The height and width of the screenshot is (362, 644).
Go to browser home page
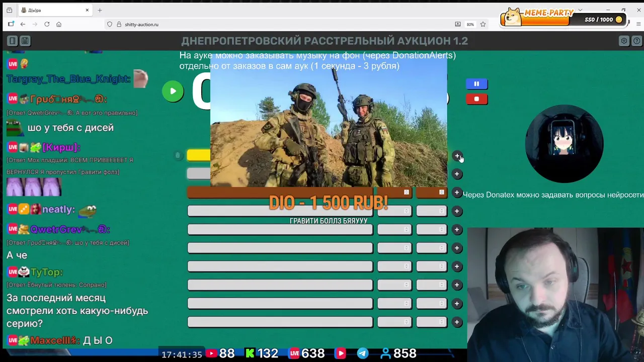click(x=59, y=24)
